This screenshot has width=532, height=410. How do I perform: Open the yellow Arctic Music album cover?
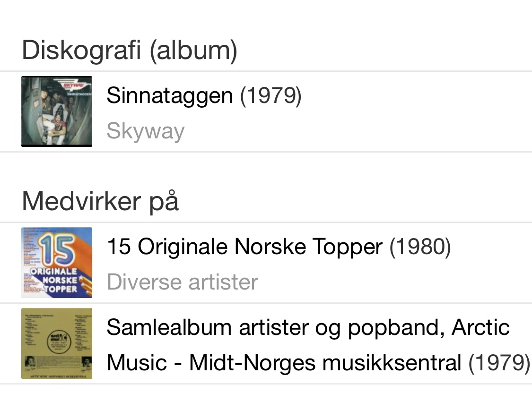(57, 343)
